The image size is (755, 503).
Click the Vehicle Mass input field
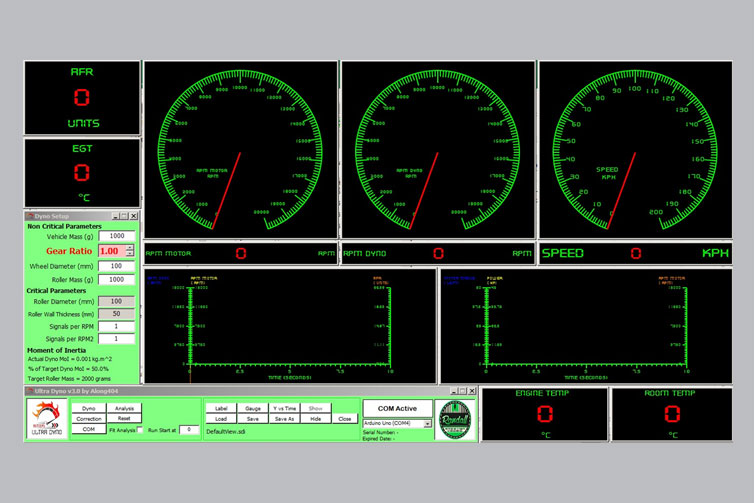pyautogui.click(x=117, y=236)
